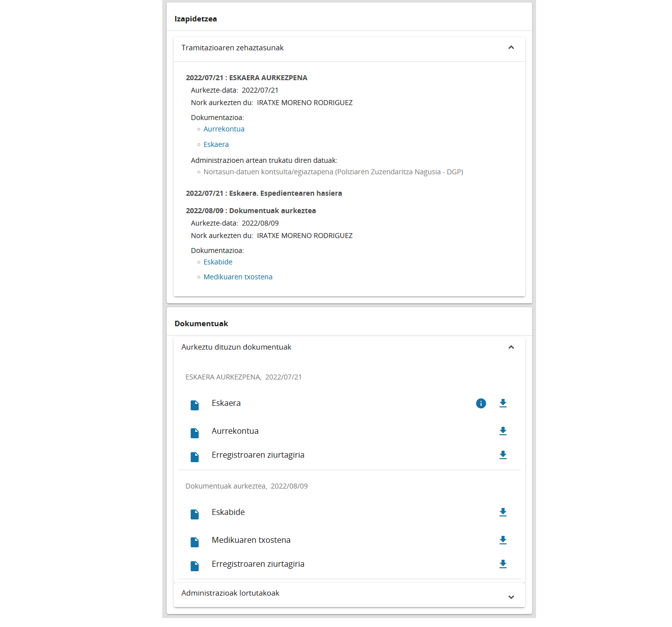Click the Tramitazioaren zehaztasunak header title

coord(232,48)
